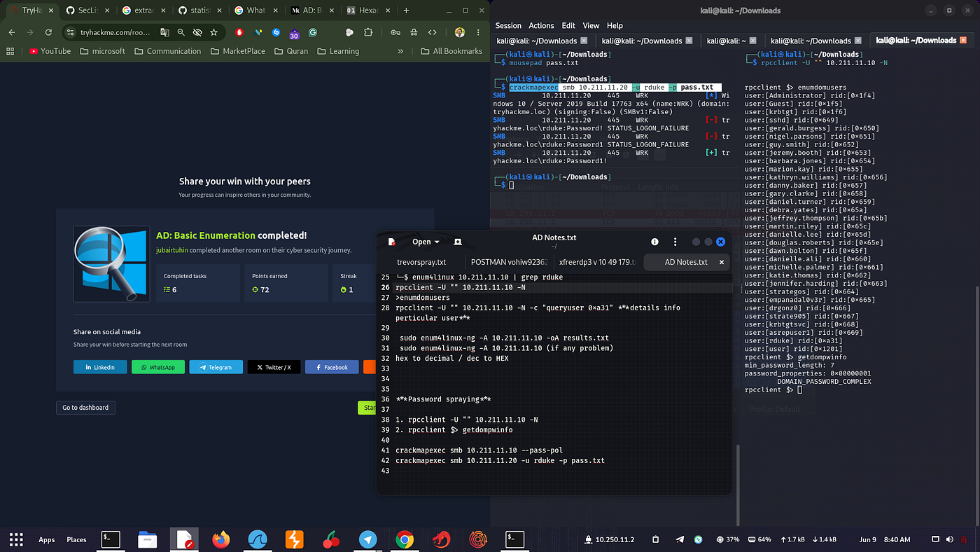Expand the microsoft bookmark folder
The image size is (980, 552).
pos(102,51)
